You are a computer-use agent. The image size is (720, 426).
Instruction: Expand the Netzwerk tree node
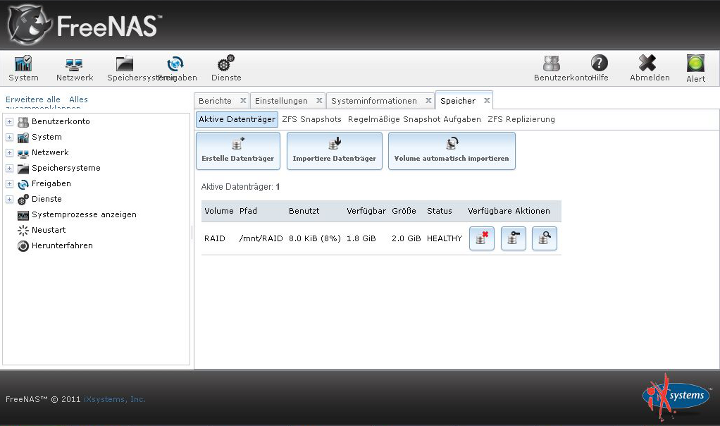pyautogui.click(x=9, y=153)
